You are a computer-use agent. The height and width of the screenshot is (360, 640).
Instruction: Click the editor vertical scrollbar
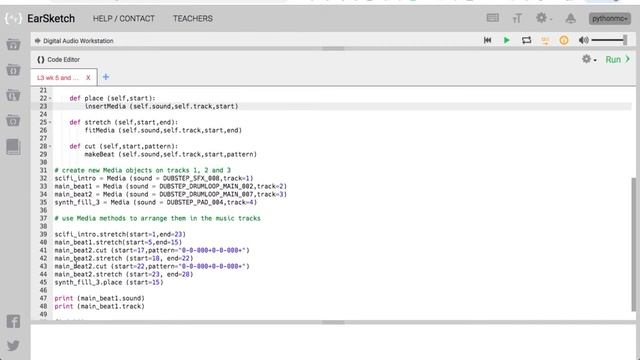633,244
